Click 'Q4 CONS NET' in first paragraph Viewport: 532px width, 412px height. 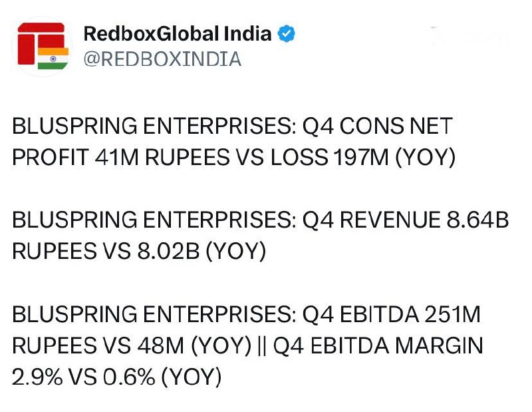click(x=377, y=126)
